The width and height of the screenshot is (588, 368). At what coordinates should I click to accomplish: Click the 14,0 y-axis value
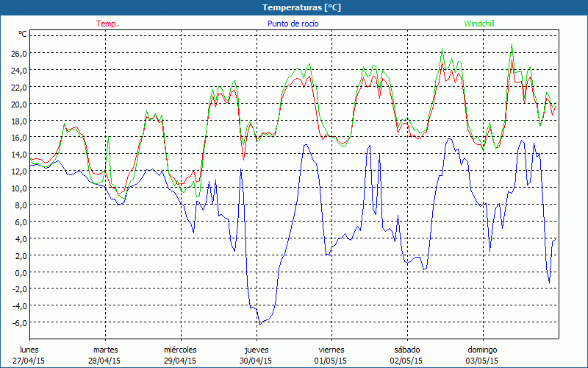click(18, 155)
